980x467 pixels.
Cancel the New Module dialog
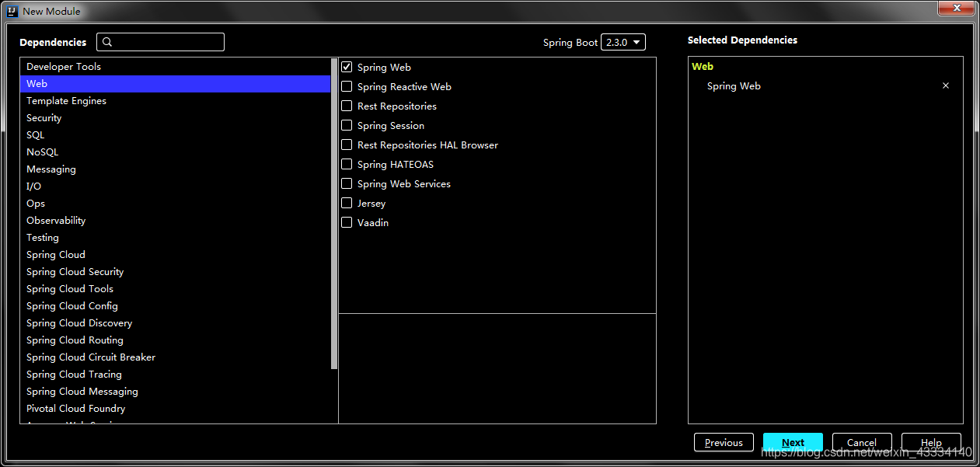pyautogui.click(x=862, y=443)
